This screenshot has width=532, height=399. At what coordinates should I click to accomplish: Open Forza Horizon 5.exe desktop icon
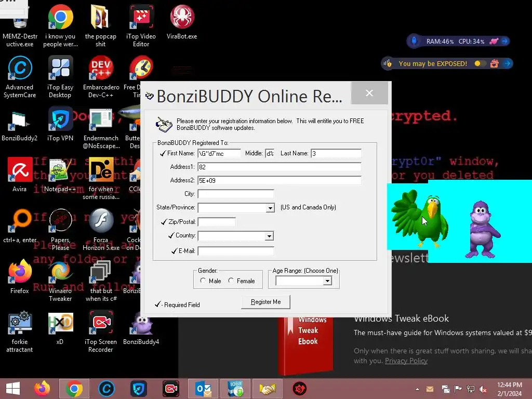pyautogui.click(x=101, y=230)
